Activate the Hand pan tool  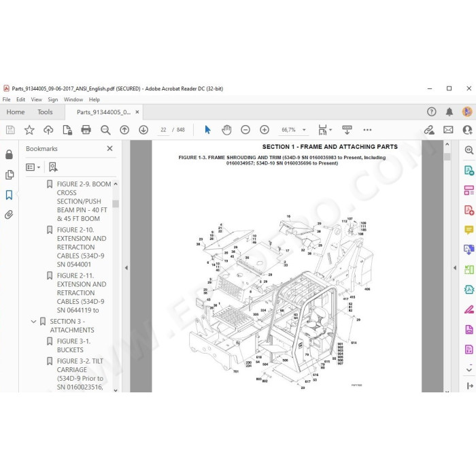pos(226,130)
